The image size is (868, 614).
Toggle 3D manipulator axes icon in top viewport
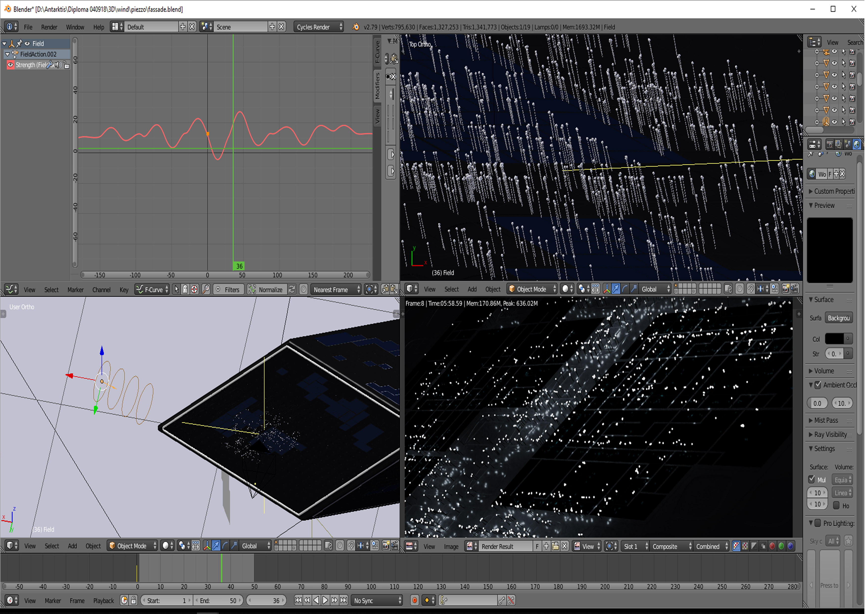(607, 289)
